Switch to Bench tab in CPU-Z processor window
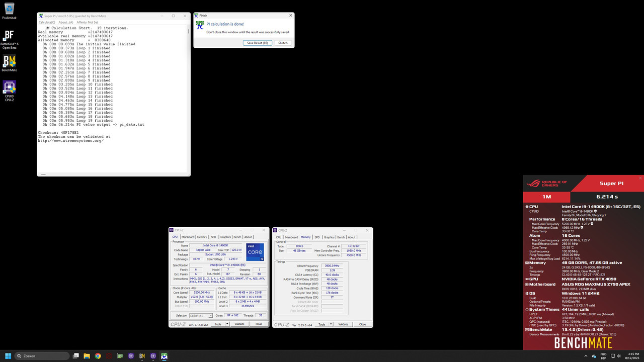The width and height of the screenshot is (644, 362). (237, 237)
